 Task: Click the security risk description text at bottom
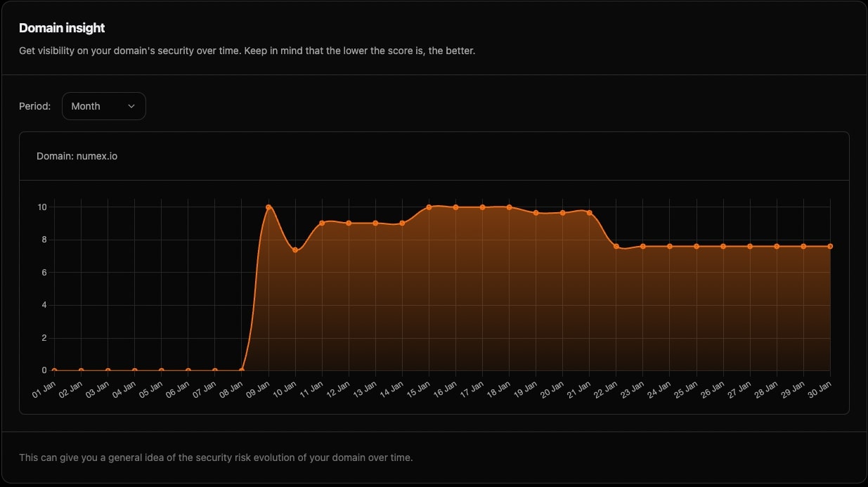click(216, 457)
